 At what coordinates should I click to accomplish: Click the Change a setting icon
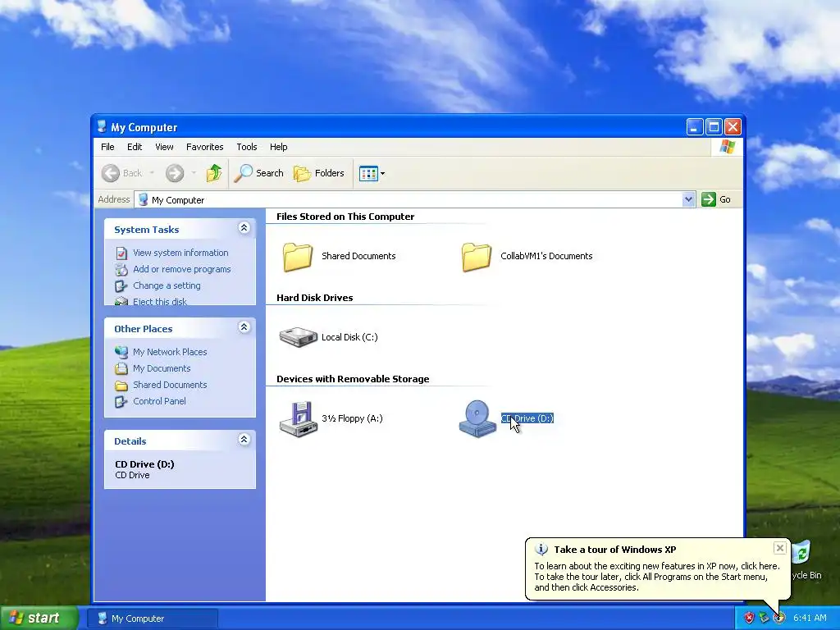point(121,286)
